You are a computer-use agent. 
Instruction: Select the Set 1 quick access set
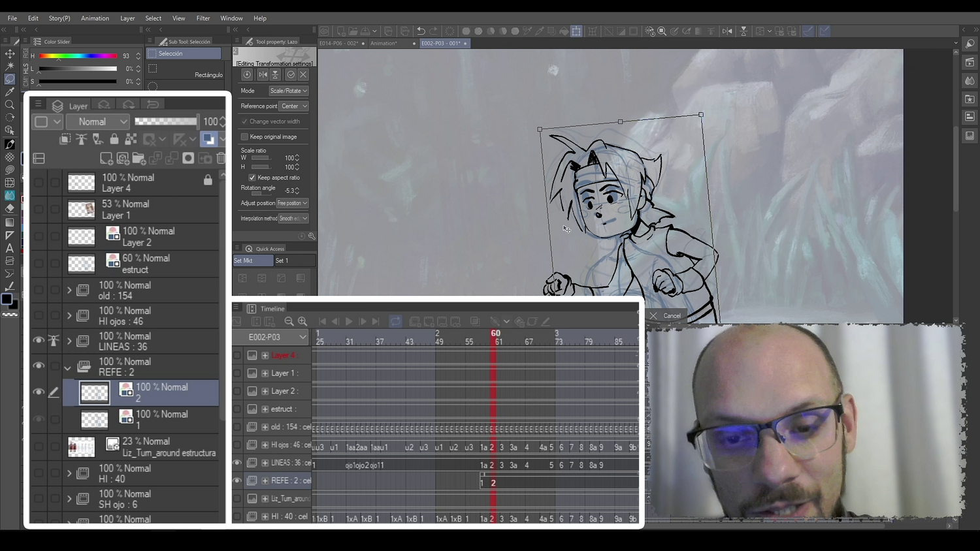294,260
